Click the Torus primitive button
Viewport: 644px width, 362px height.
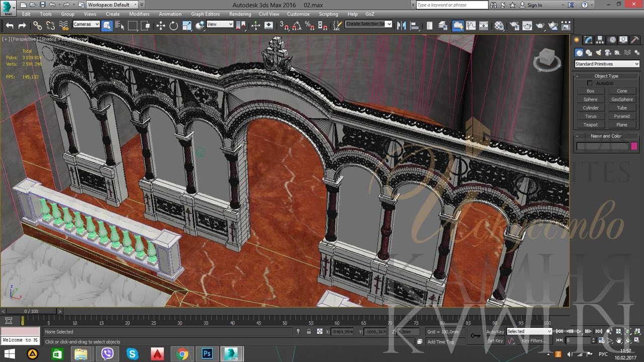[x=591, y=116]
